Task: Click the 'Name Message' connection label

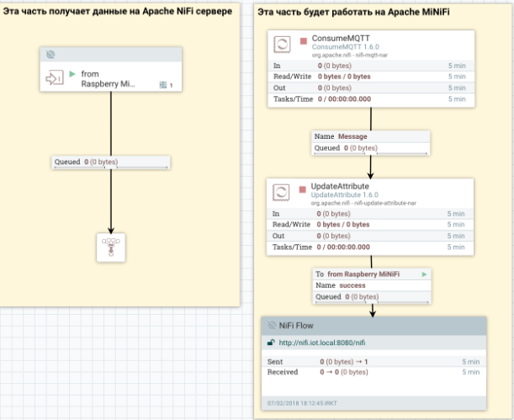Action: coord(370,136)
